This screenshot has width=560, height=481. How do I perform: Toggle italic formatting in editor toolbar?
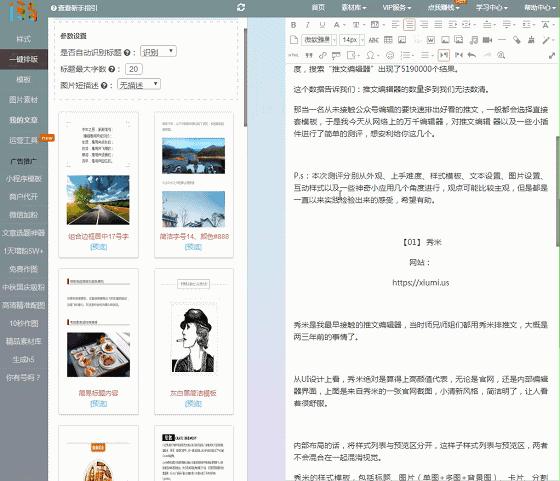click(x=307, y=25)
